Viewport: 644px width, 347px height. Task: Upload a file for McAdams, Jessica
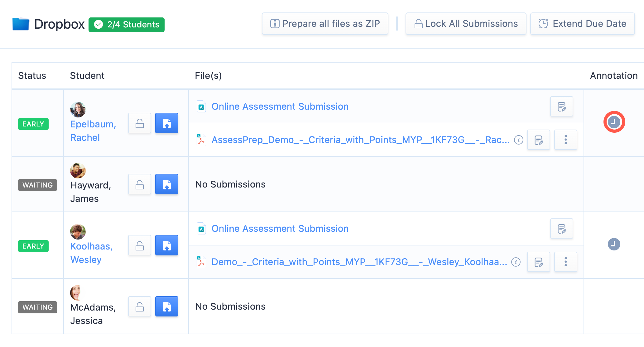point(166,307)
